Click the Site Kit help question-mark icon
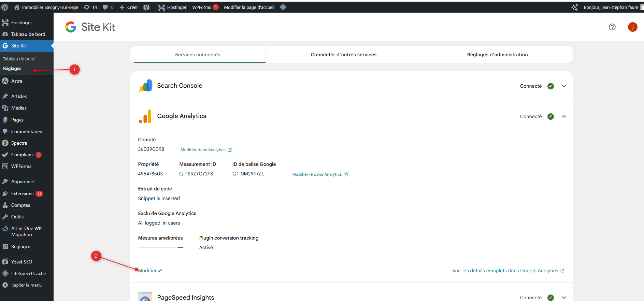The image size is (644, 301). point(612,27)
